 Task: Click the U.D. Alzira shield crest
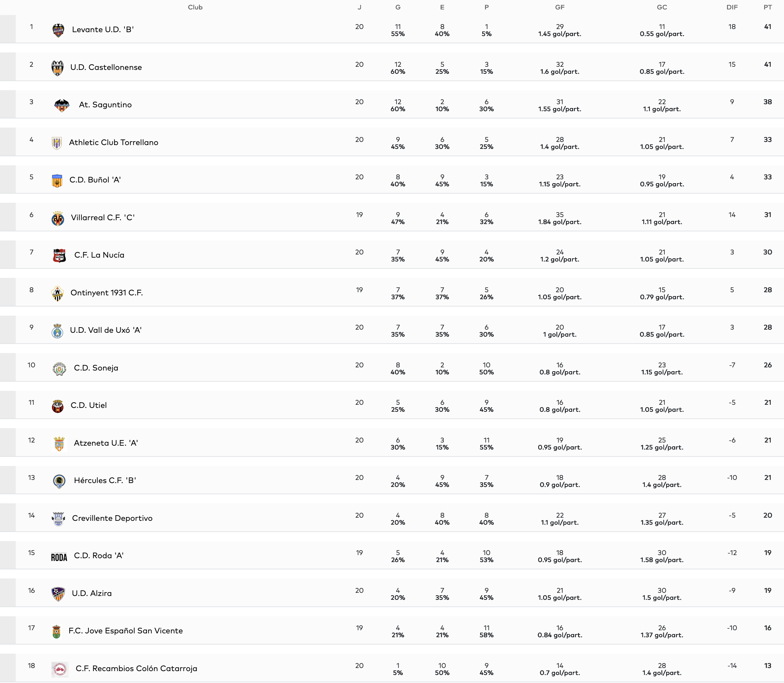click(x=58, y=594)
